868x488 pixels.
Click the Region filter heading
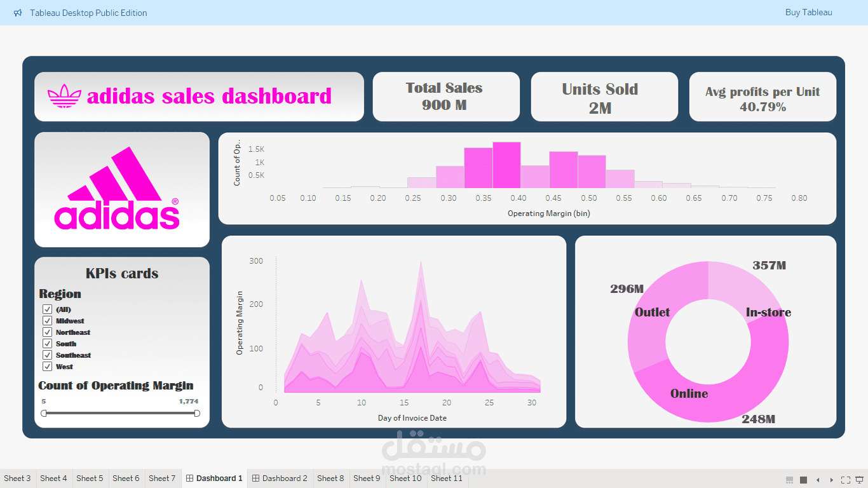(x=60, y=294)
